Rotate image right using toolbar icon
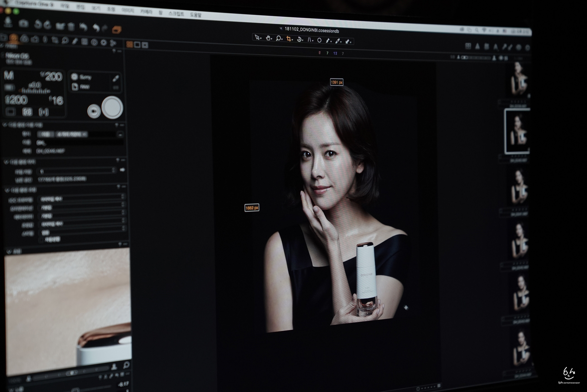Image resolution: width=587 pixels, height=392 pixels. (x=47, y=25)
